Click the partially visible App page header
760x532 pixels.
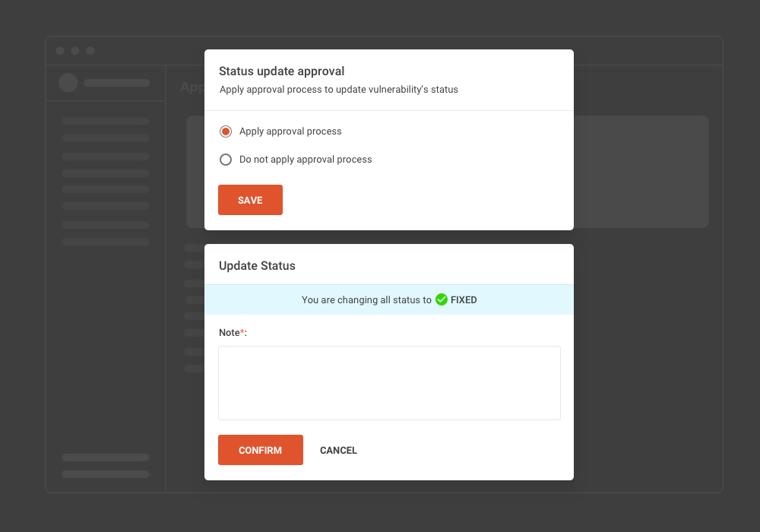click(191, 87)
